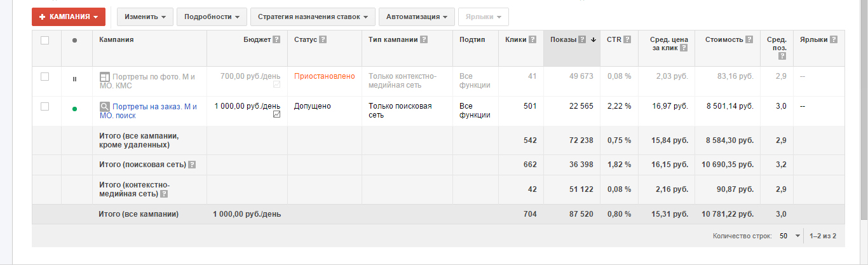Click budget chart icon under 1 000,00 руб./день
The width and height of the screenshot is (868, 265).
coord(276,114)
